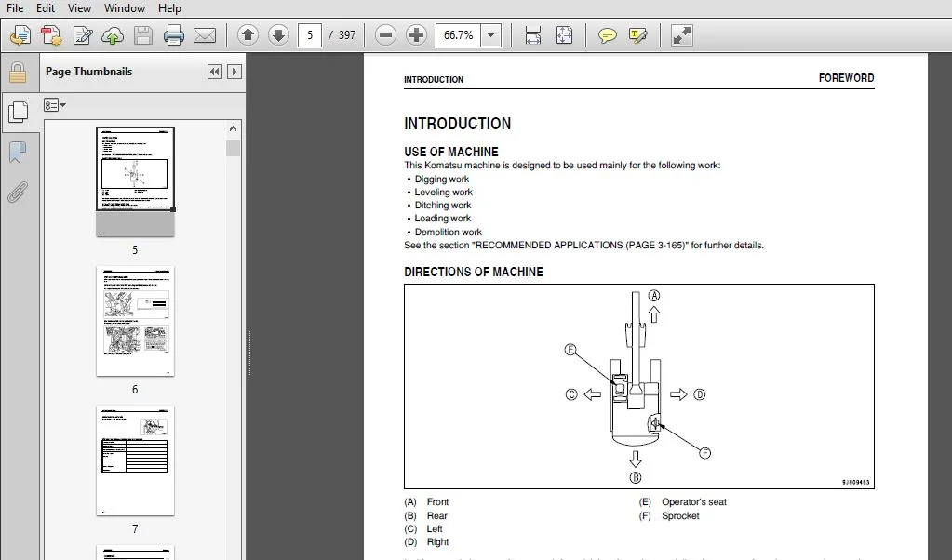Expand thumbnails panel with right arrow button
The width and height of the screenshot is (952, 560).
point(234,72)
